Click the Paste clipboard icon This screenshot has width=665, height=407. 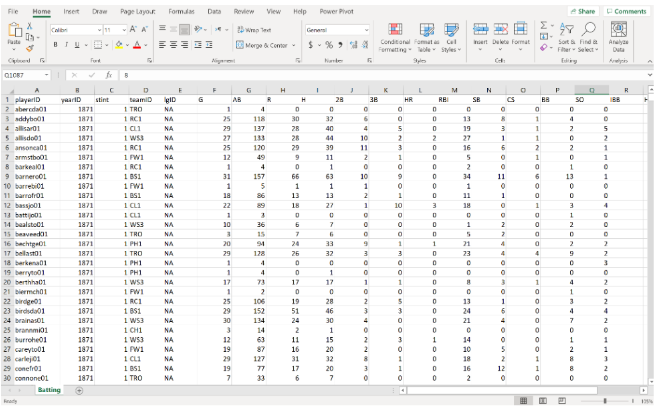tap(14, 31)
